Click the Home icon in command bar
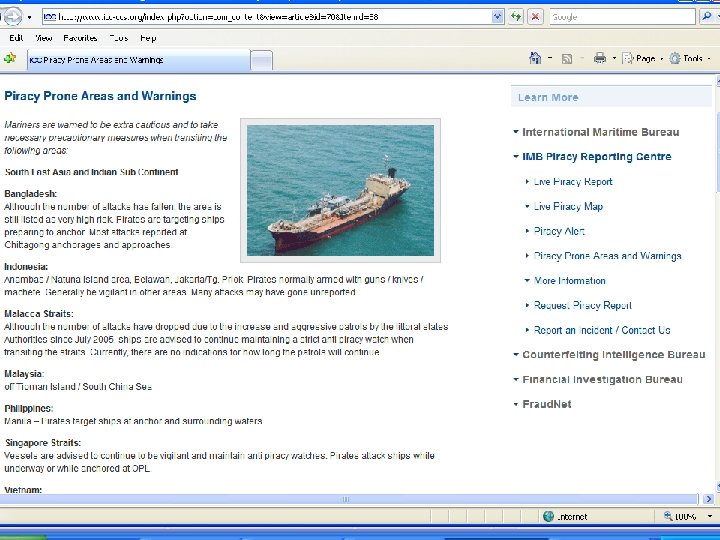The image size is (720, 540). [x=535, y=58]
